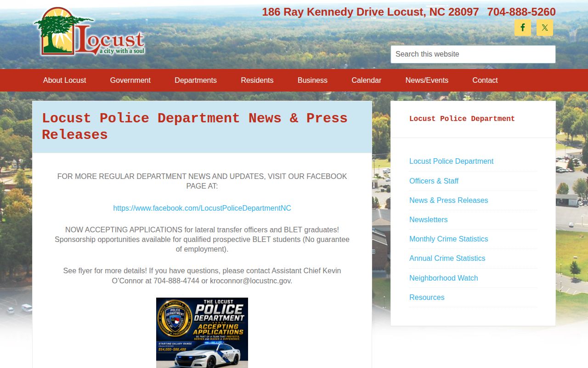Screen dimensions: 588x368
Task: Click the page title 'Locust Police Department News & Press Releases'
Action: (x=195, y=126)
